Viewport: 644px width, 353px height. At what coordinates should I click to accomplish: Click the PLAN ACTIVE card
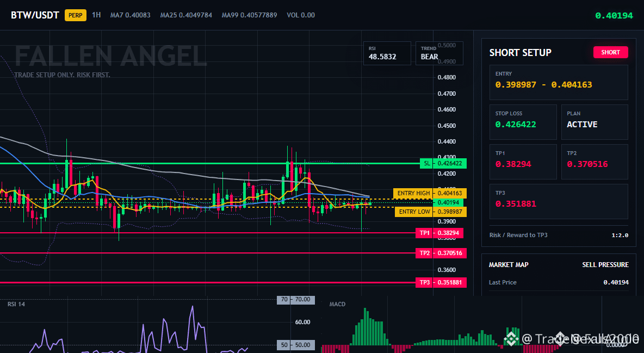pos(595,122)
